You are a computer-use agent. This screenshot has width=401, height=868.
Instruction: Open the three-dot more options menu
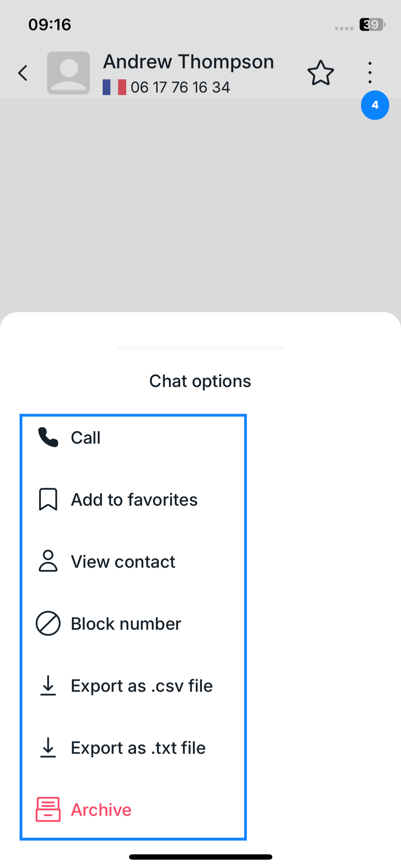[370, 72]
